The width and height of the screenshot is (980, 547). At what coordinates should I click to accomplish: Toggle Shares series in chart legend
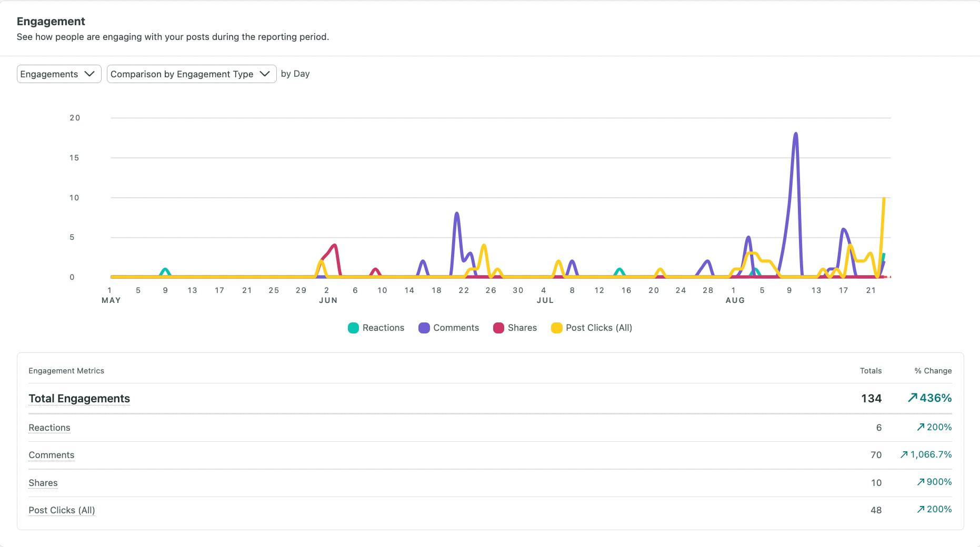pos(515,328)
